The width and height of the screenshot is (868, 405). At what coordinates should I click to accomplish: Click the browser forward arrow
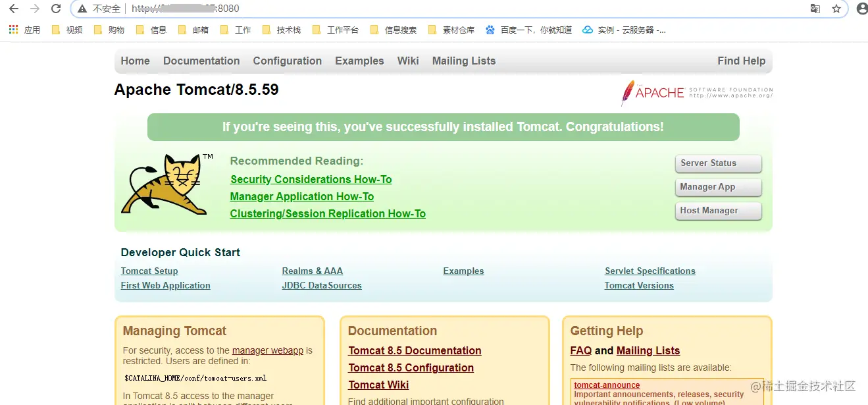[35, 9]
